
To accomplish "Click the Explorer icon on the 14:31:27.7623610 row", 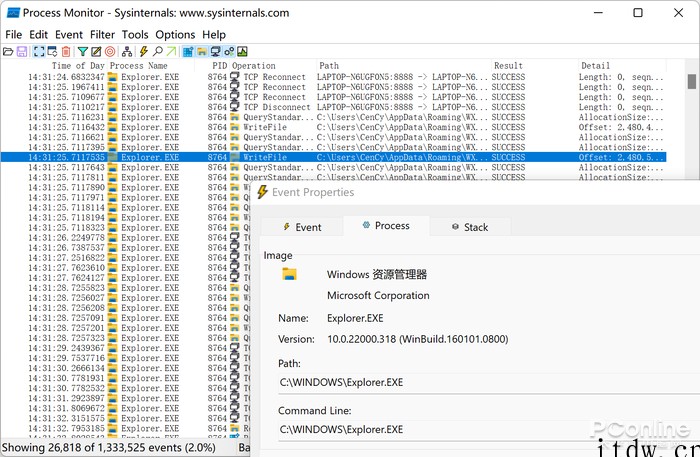I will coord(113,268).
